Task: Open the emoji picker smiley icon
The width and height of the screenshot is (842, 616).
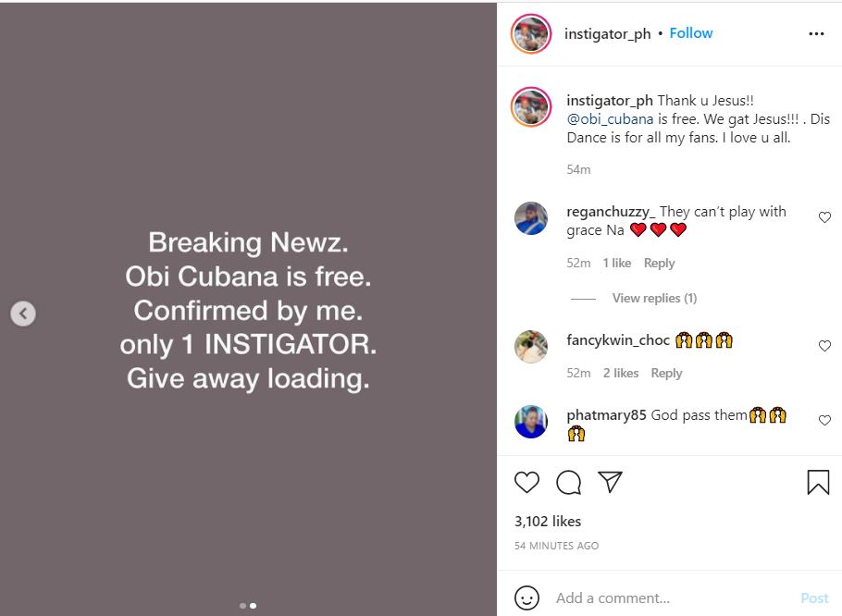Action: tap(526, 598)
